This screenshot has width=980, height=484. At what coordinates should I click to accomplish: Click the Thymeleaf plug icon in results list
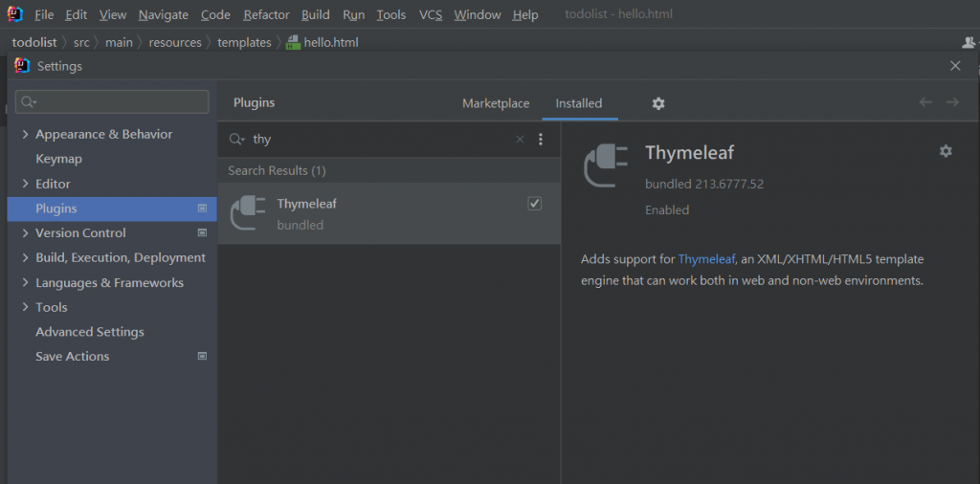(248, 213)
